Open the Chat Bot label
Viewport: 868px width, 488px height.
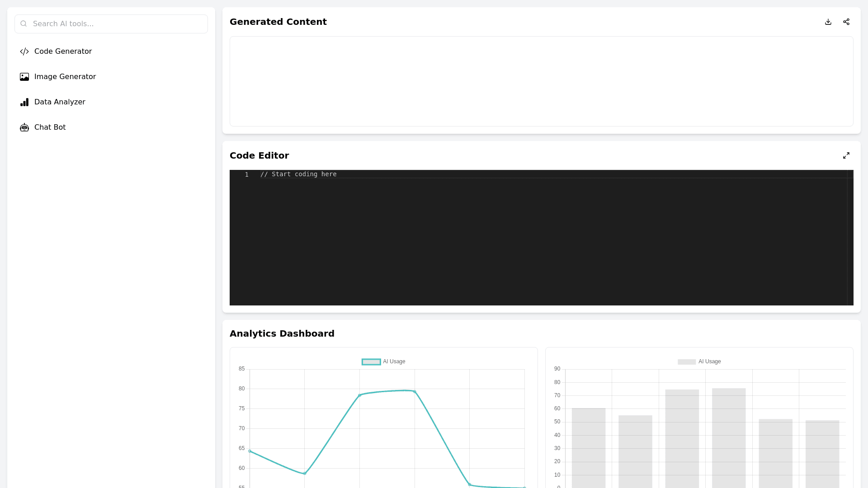[50, 127]
